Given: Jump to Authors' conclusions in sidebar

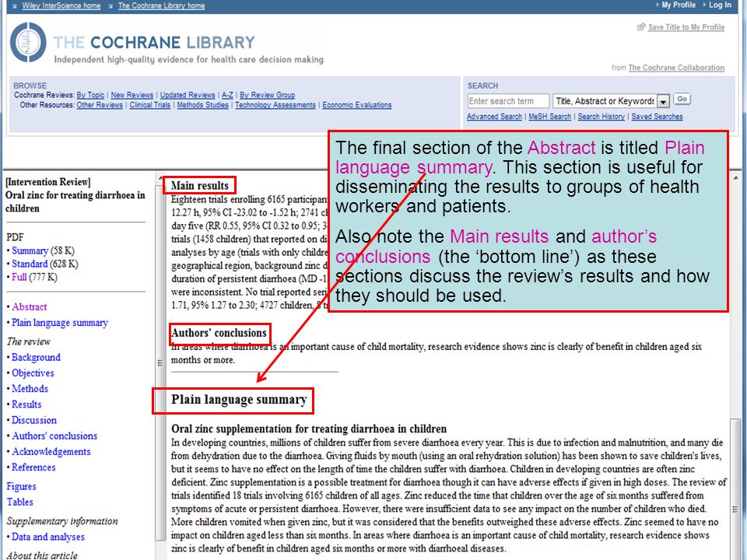Looking at the screenshot, I should [54, 436].
